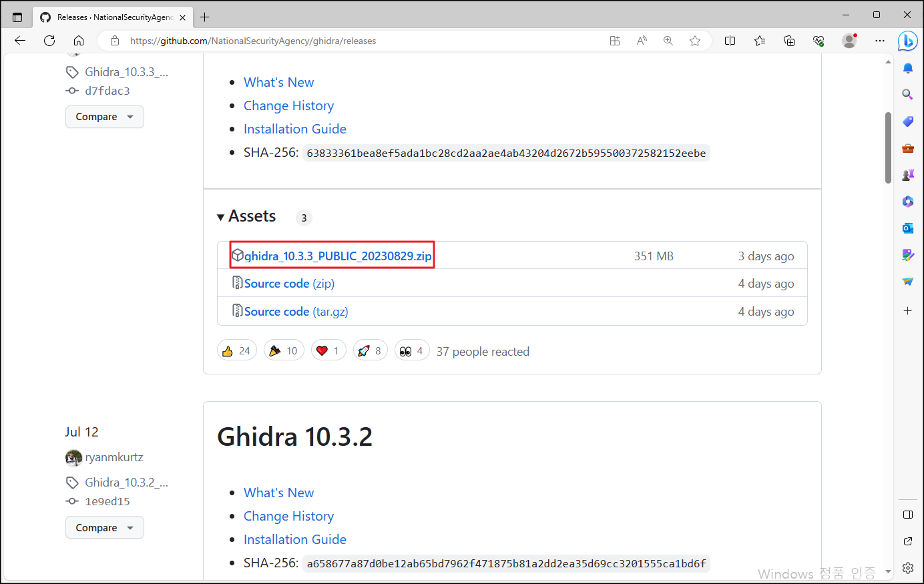Click the page vertical scrollbar thumb
This screenshot has width=924, height=584.
(888, 148)
